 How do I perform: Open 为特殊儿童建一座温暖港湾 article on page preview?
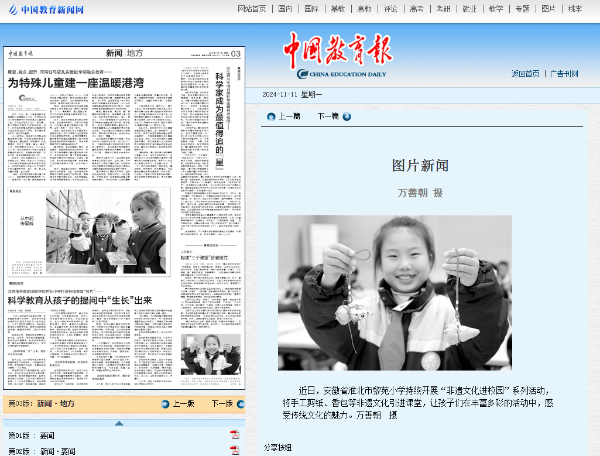pyautogui.click(x=76, y=83)
